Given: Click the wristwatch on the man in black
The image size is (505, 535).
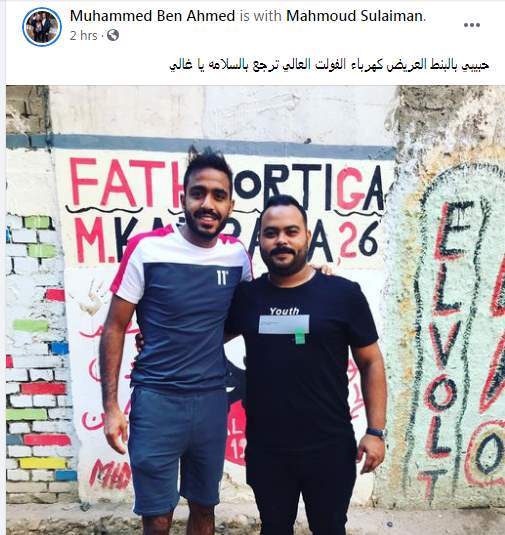Looking at the screenshot, I should [x=376, y=433].
